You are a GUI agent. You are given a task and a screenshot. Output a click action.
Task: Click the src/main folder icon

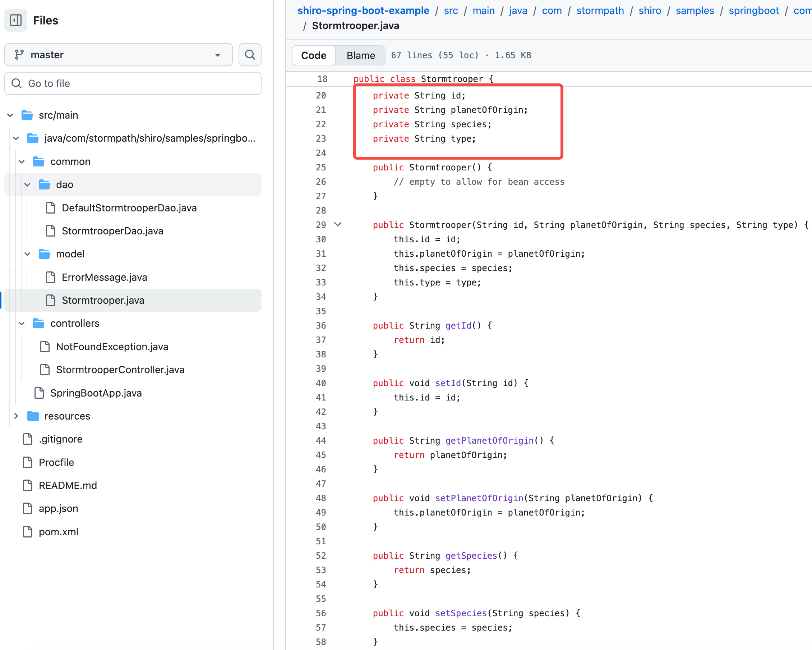click(x=27, y=115)
